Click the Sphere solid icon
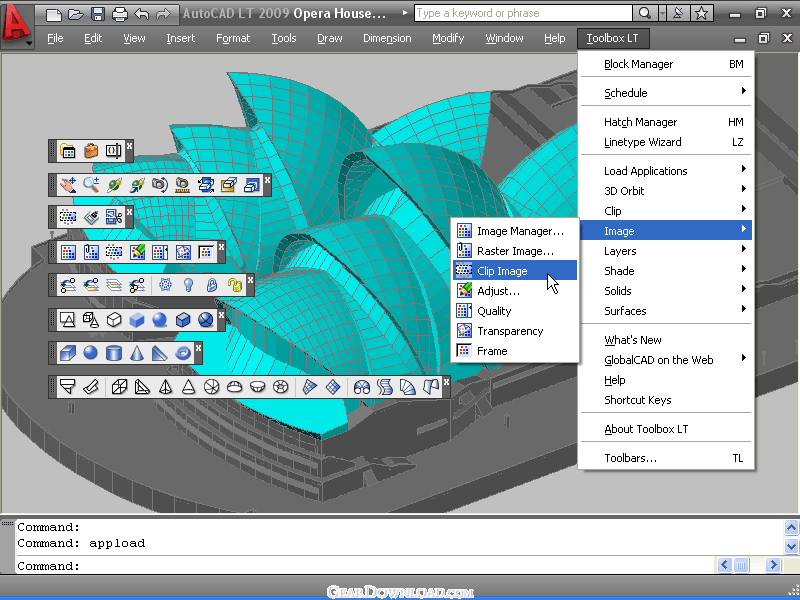Viewport: 800px width, 600px height. pos(91,353)
